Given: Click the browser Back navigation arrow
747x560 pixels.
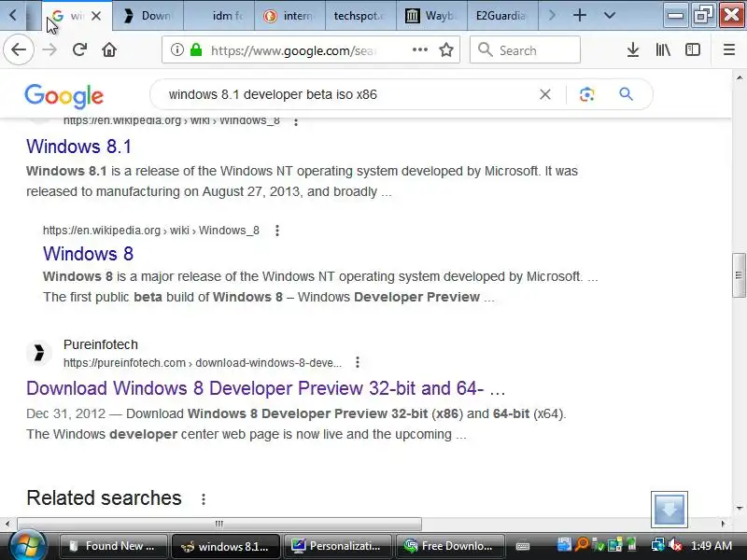Looking at the screenshot, I should point(19,49).
